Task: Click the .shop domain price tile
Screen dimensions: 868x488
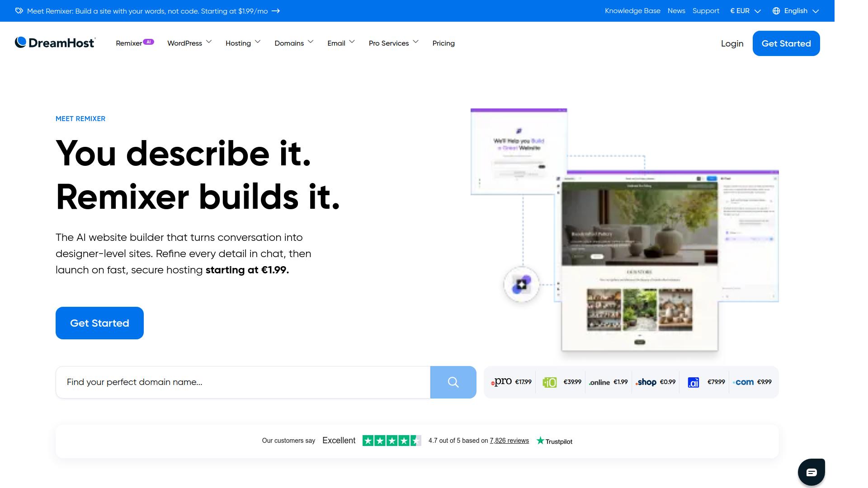Action: pyautogui.click(x=655, y=382)
